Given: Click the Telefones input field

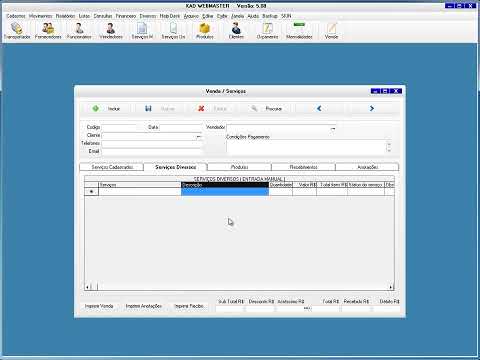Looking at the screenshot, I should pyautogui.click(x=152, y=144).
